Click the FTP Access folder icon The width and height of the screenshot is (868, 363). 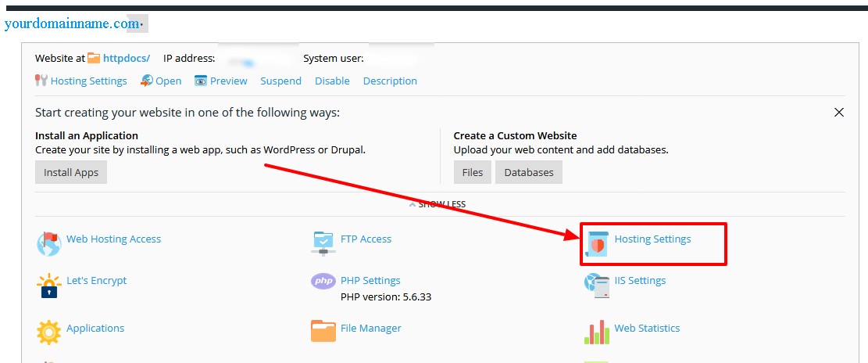[323, 243]
